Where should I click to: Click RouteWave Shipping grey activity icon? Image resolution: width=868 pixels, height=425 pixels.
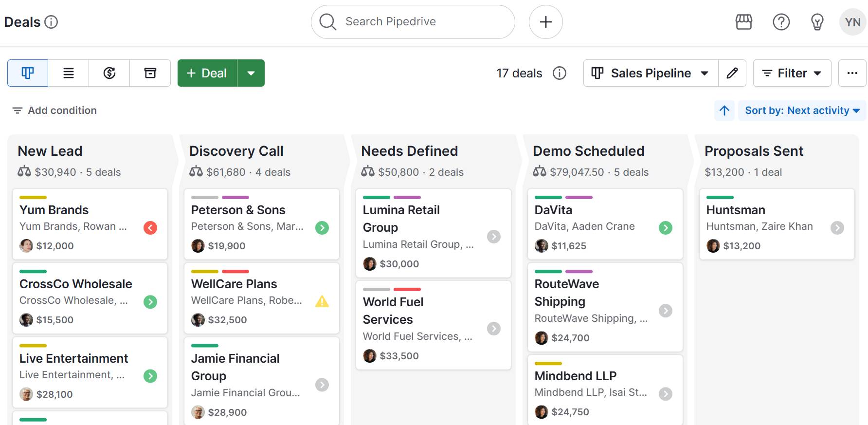pyautogui.click(x=666, y=311)
